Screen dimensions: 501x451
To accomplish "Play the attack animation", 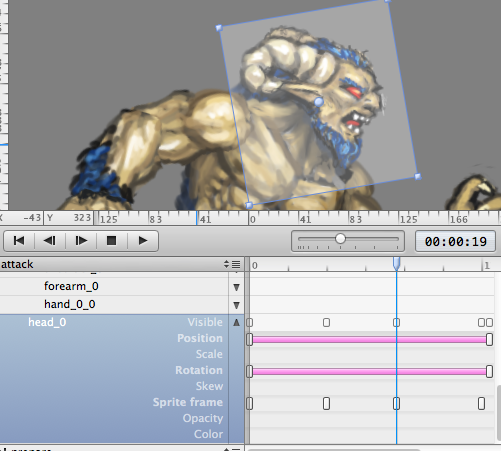I will click(143, 241).
